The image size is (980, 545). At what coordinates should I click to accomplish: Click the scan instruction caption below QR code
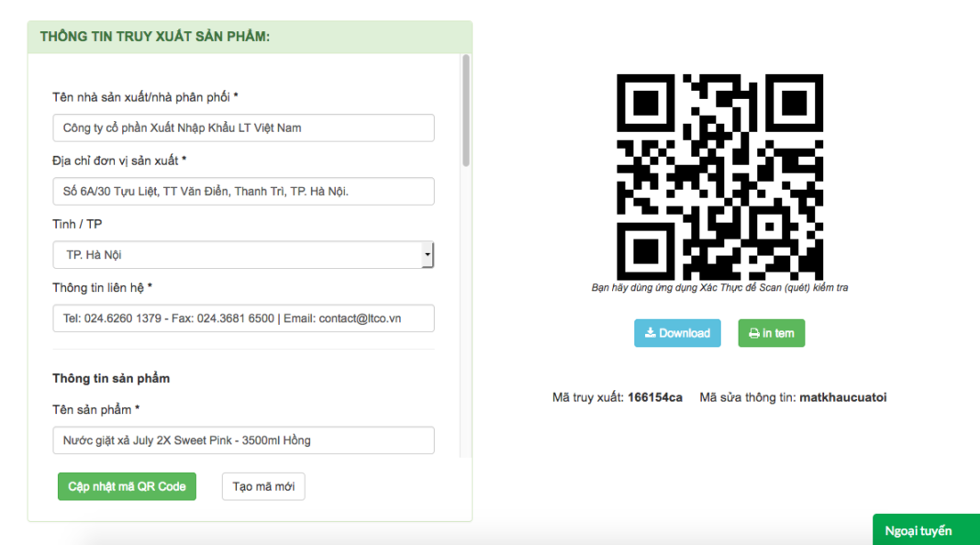(x=719, y=287)
